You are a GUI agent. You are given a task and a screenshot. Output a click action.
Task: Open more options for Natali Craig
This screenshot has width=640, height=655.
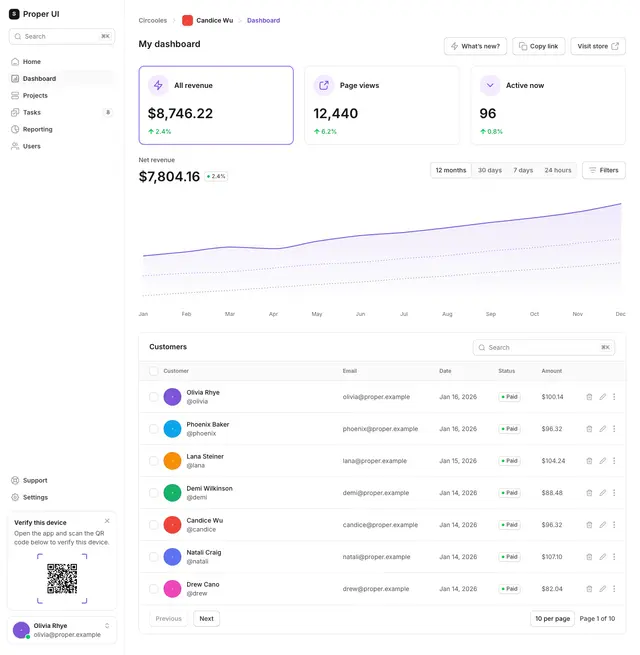pyautogui.click(x=614, y=557)
